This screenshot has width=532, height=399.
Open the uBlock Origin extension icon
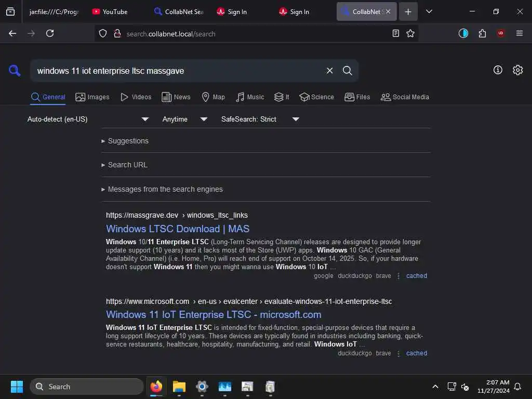click(x=500, y=33)
